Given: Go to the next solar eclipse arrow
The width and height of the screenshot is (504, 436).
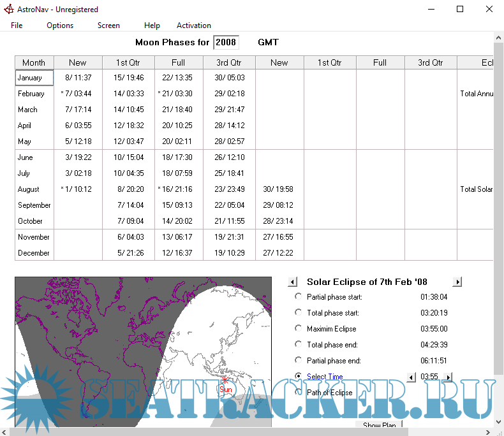Looking at the screenshot, I should pos(457,282).
